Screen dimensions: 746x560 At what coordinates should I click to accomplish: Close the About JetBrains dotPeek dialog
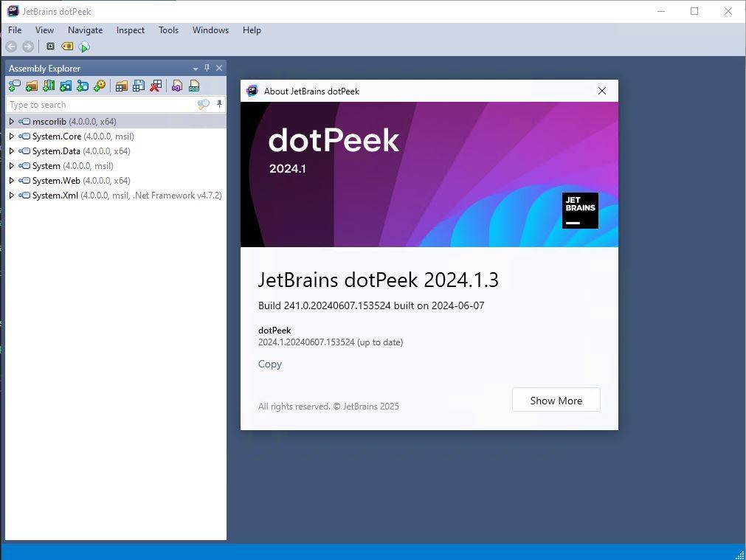pos(602,91)
